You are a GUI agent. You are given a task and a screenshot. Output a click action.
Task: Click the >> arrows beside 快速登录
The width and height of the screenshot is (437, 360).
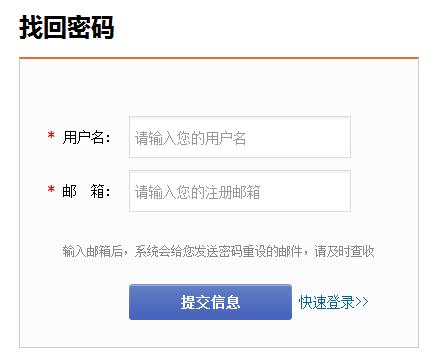click(362, 302)
